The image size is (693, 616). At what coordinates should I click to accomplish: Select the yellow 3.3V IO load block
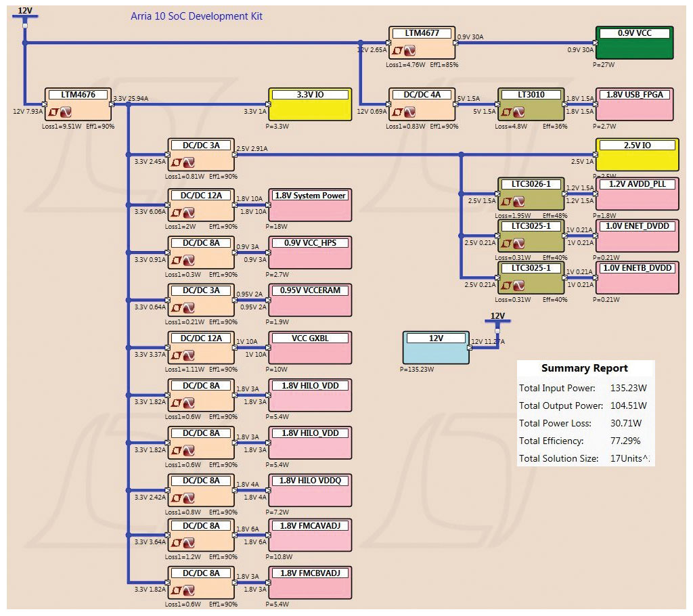pyautogui.click(x=310, y=104)
